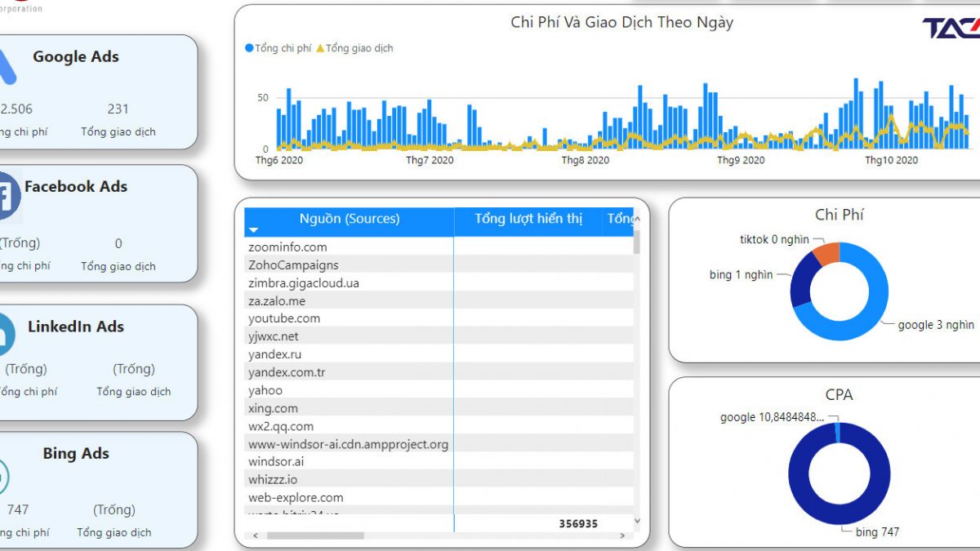
Task: Select the wx2.qq.com row
Action: point(439,426)
